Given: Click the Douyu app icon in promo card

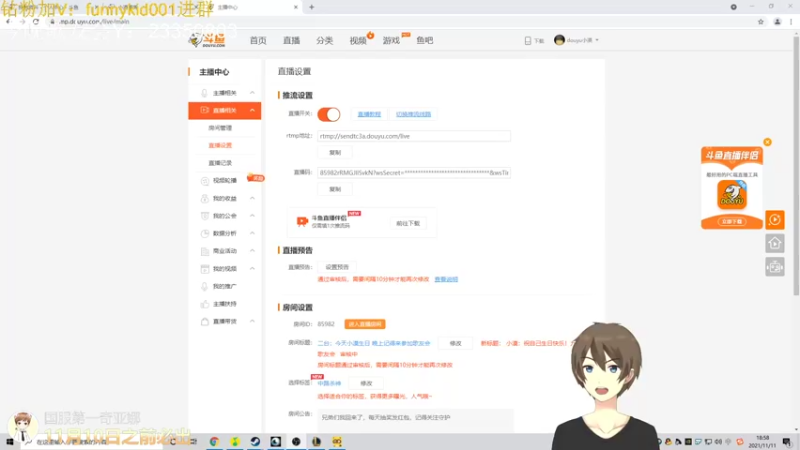Looking at the screenshot, I should (x=732, y=194).
